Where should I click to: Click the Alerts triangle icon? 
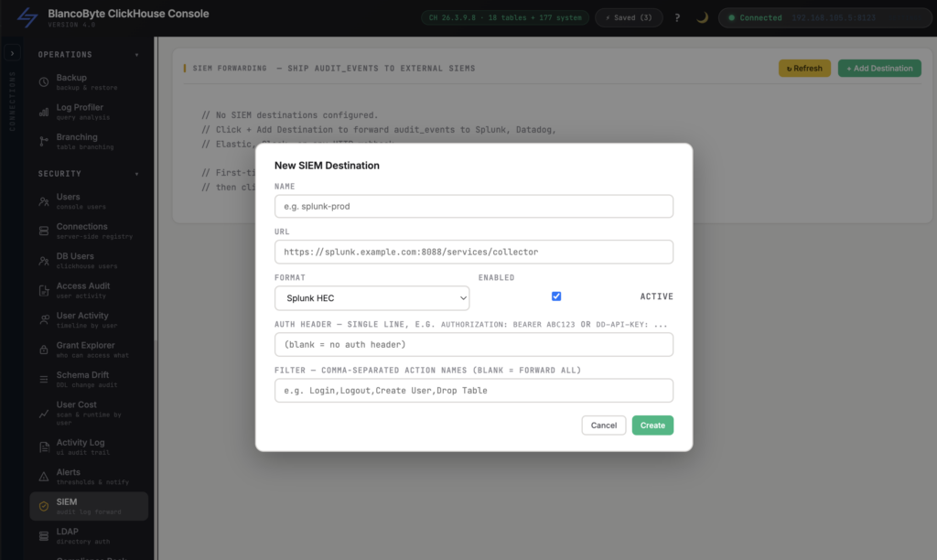point(44,477)
